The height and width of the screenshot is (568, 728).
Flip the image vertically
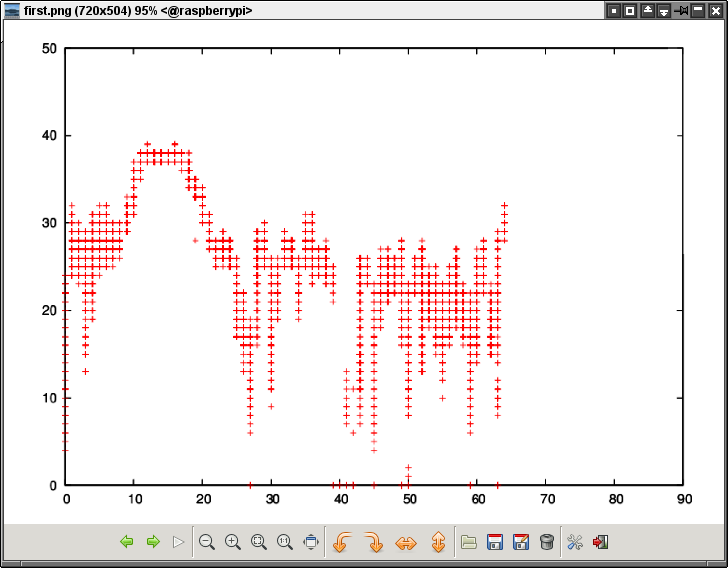437,542
